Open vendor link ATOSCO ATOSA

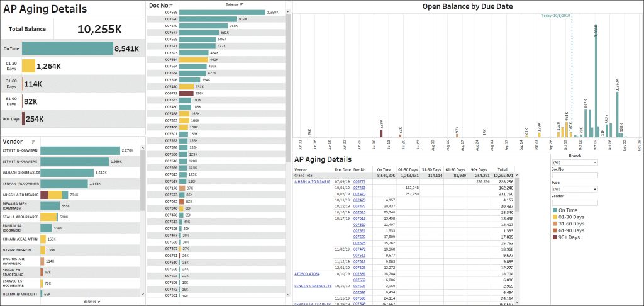coord(307,273)
